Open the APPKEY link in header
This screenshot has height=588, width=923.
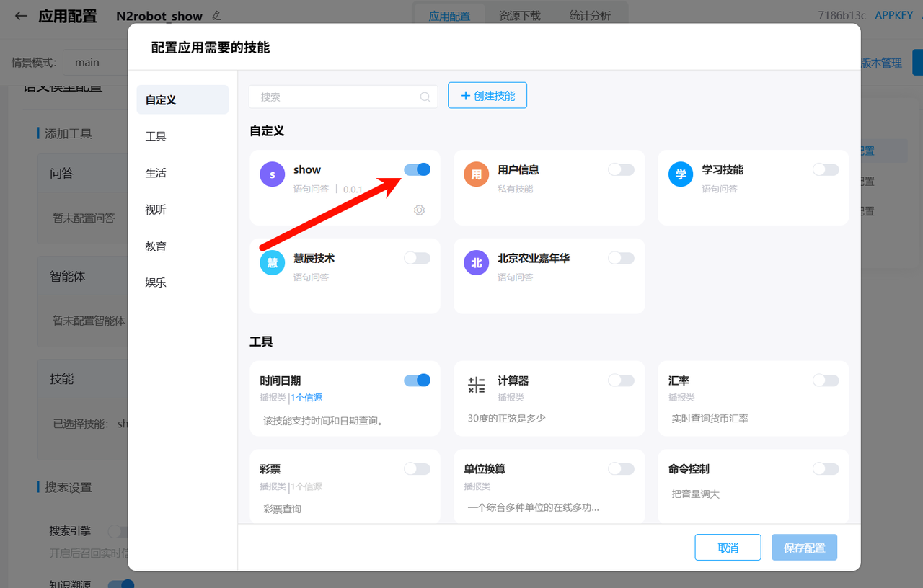tap(894, 16)
